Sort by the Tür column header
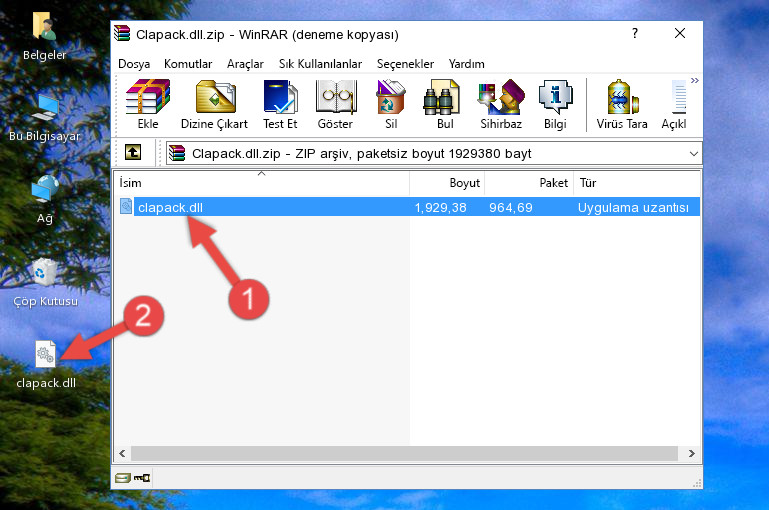Viewport: 769px width, 510px height. click(636, 183)
